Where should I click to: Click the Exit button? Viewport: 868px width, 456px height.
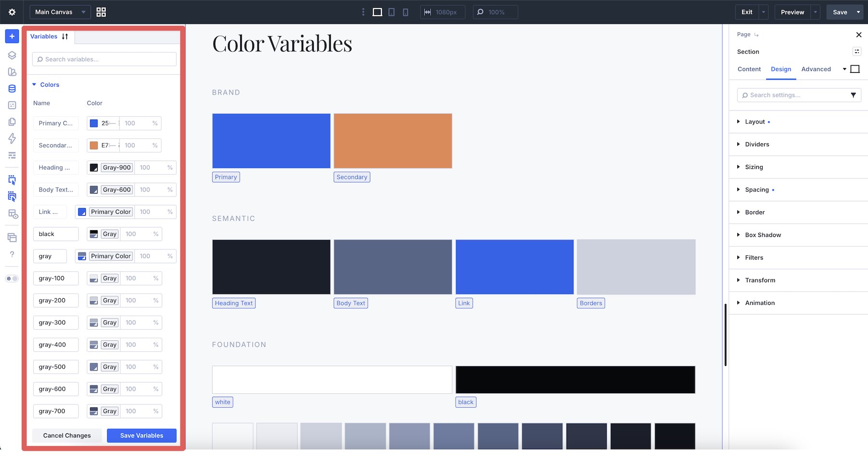tap(747, 12)
